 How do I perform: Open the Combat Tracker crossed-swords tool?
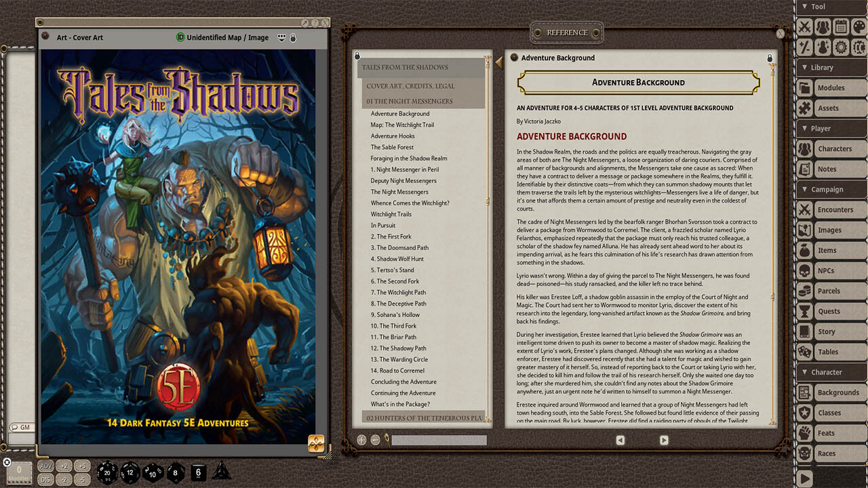coord(804,27)
